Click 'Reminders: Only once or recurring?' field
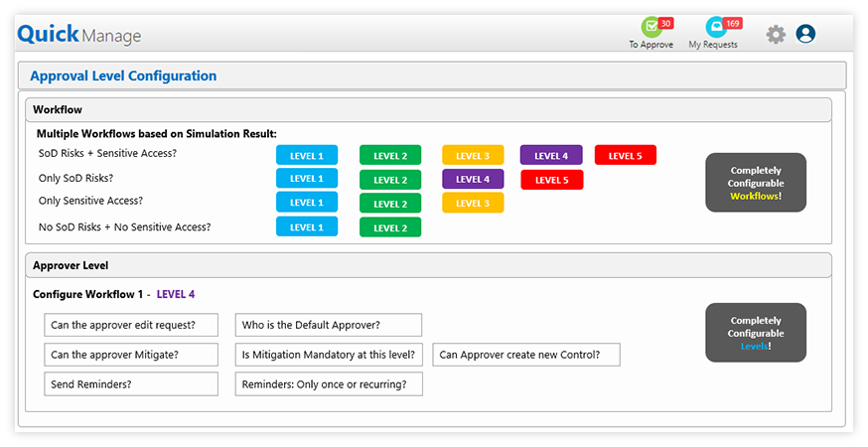The width and height of the screenshot is (868, 447). pos(329,383)
